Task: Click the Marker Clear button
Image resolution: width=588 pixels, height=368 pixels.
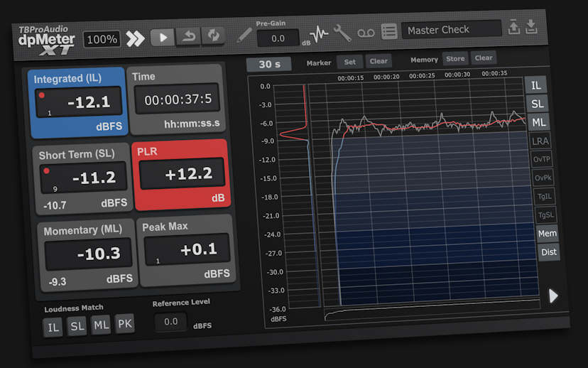Action: pyautogui.click(x=379, y=61)
